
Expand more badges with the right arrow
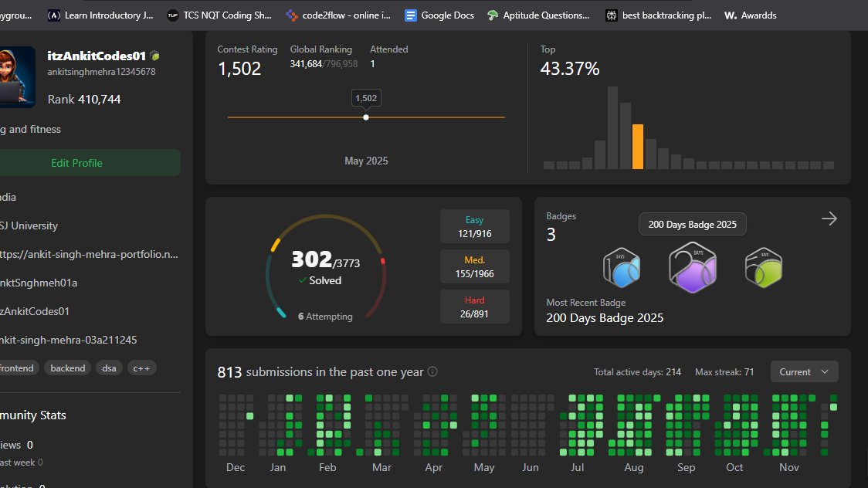(x=829, y=219)
